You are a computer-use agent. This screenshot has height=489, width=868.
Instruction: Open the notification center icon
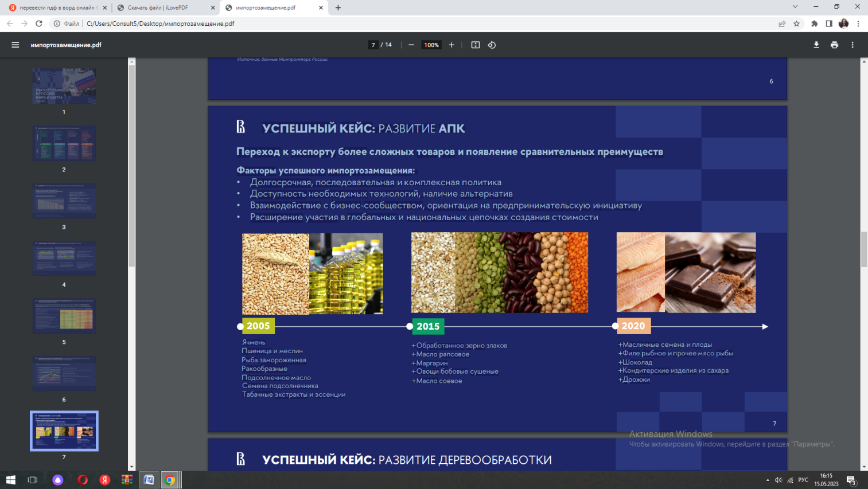pyautogui.click(x=852, y=480)
